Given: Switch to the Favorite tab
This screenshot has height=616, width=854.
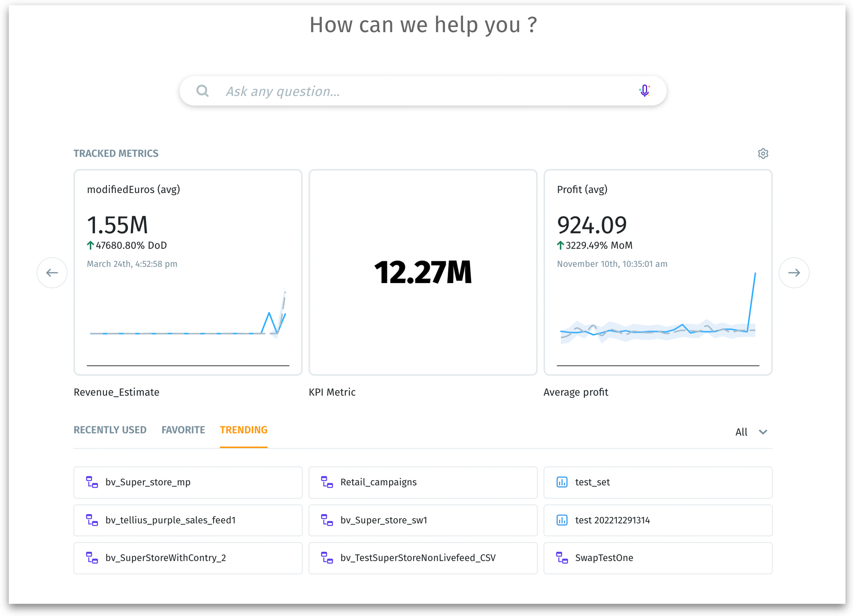Looking at the screenshot, I should (183, 430).
